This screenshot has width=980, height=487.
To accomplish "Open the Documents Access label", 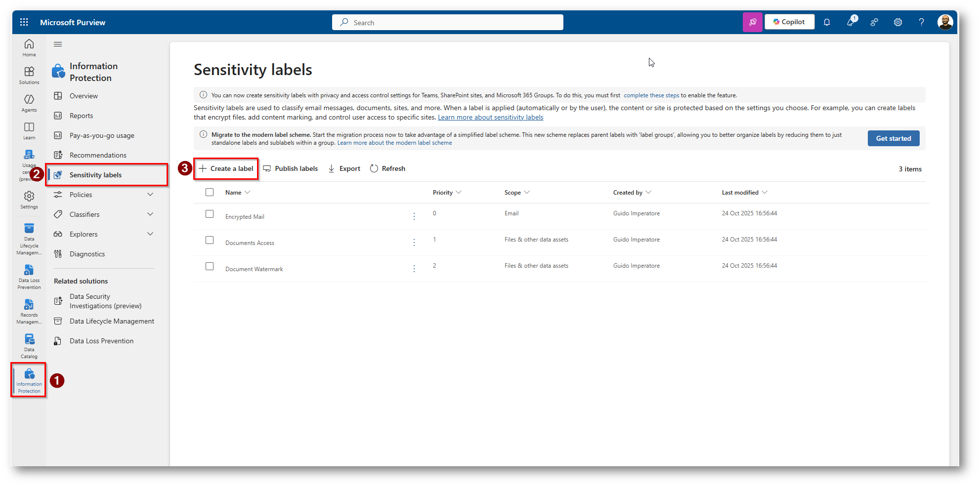I will coord(250,243).
